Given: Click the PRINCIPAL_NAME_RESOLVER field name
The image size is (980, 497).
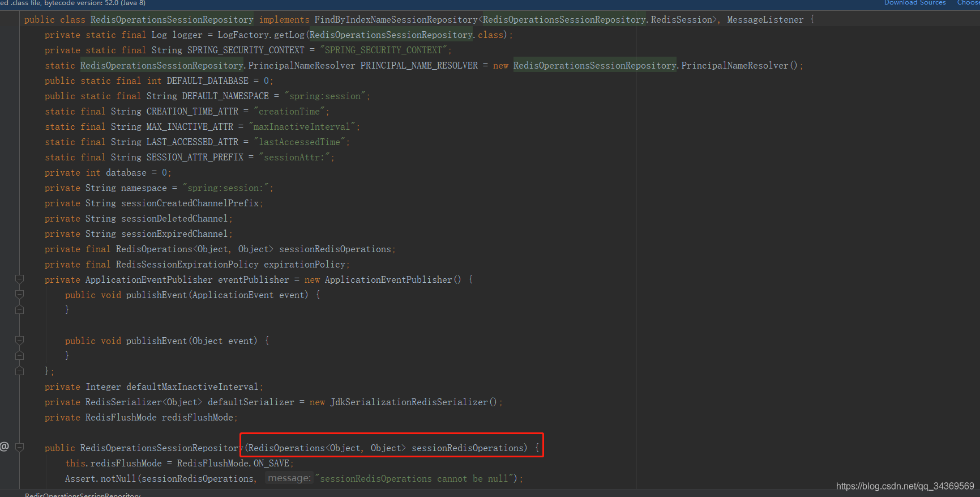Looking at the screenshot, I should tap(419, 66).
